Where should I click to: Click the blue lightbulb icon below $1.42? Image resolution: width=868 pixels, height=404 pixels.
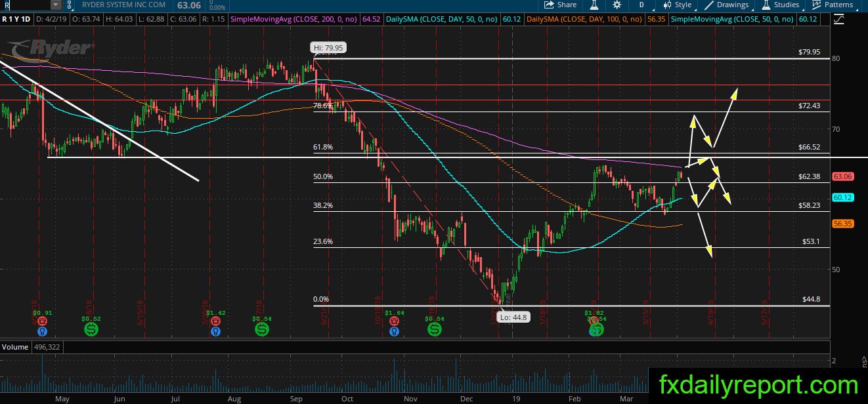(215, 331)
